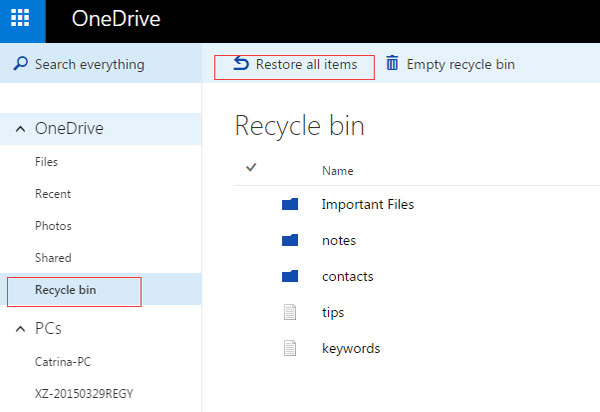
Task: Select Shared in the sidebar
Action: (53, 258)
